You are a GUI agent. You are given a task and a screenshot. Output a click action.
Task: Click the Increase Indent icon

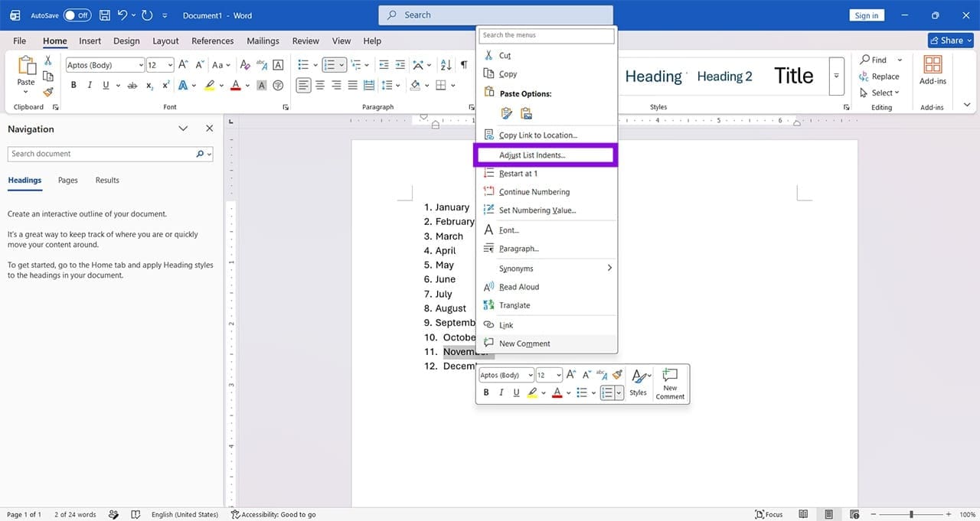point(400,65)
